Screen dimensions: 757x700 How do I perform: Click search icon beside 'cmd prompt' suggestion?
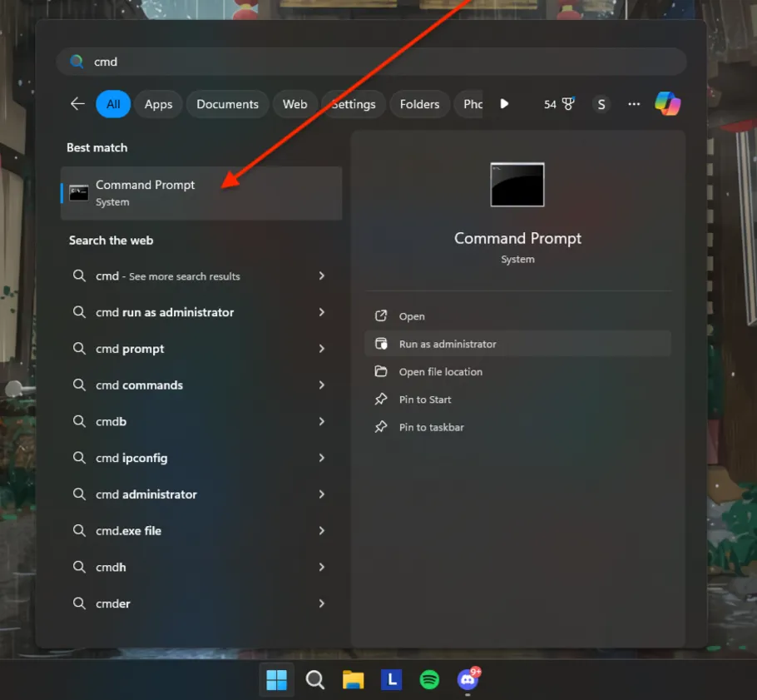[x=79, y=348]
